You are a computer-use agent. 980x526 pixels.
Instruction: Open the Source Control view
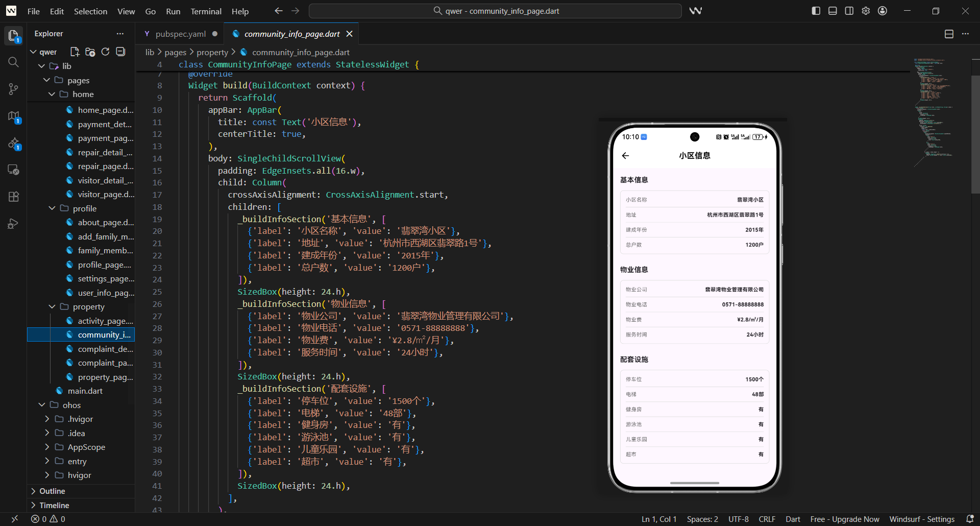point(13,89)
